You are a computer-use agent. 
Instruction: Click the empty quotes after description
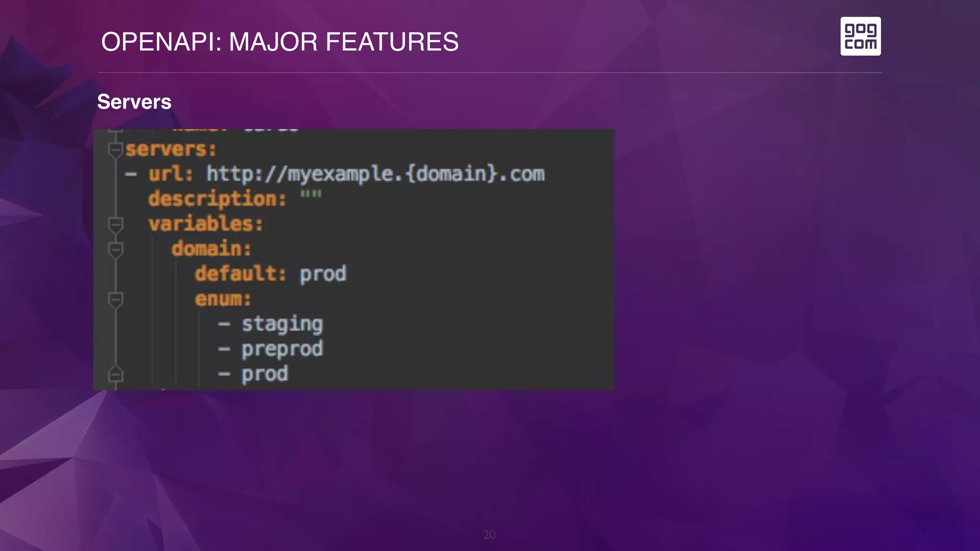tap(311, 194)
